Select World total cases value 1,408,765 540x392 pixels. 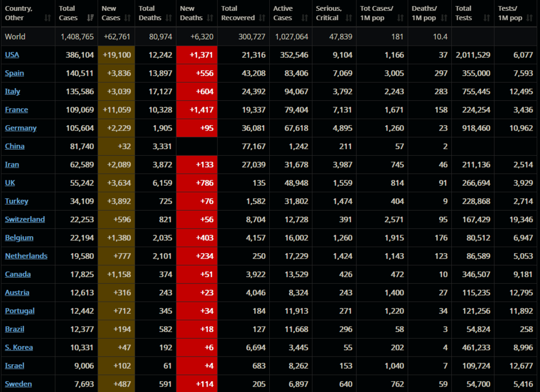point(77,36)
